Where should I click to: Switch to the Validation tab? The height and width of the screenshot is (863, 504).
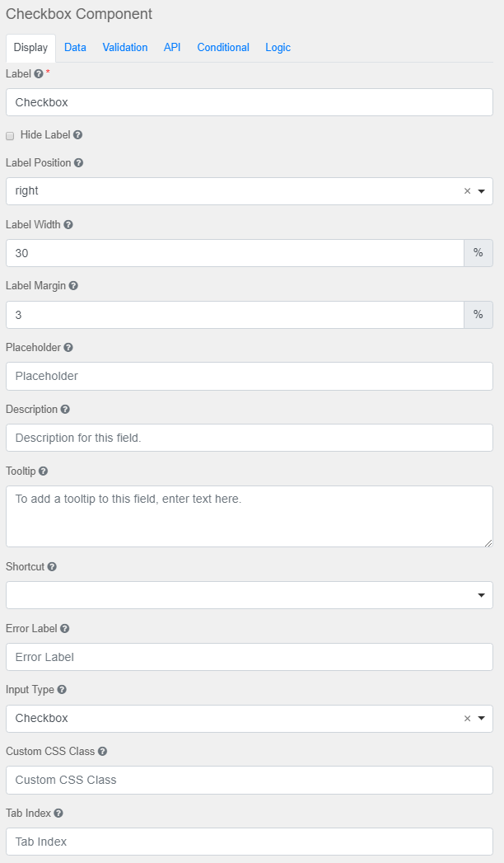[x=124, y=47]
